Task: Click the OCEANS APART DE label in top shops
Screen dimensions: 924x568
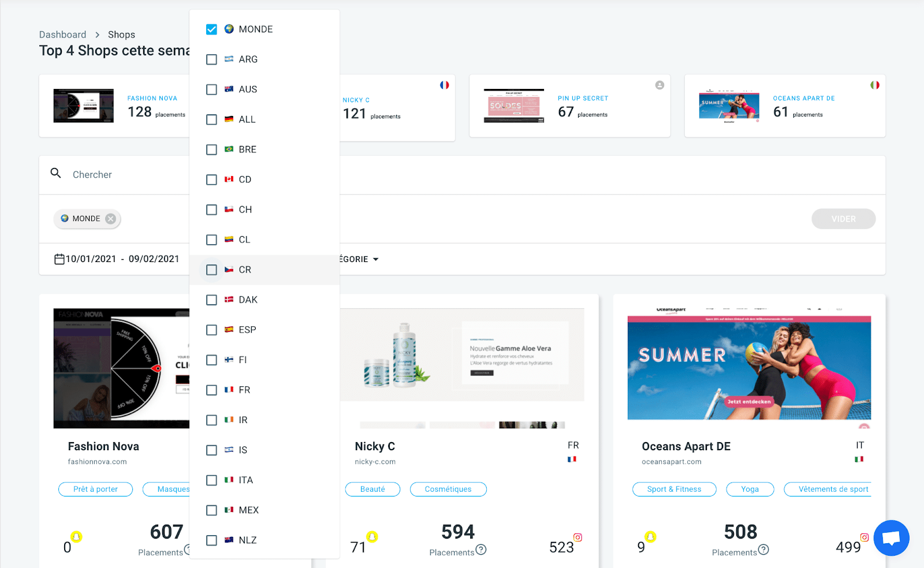Action: coord(804,98)
